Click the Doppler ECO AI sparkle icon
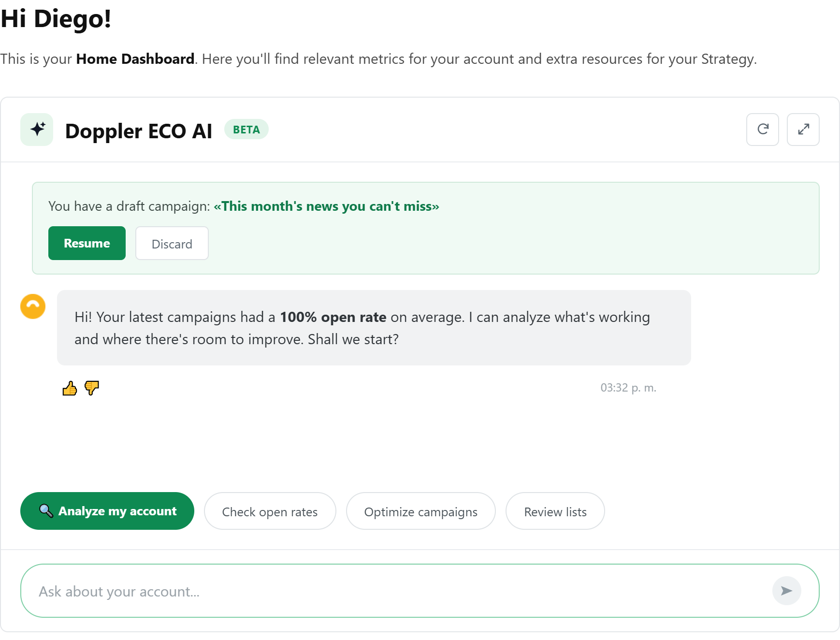Image resolution: width=840 pixels, height=640 pixels. (x=37, y=130)
